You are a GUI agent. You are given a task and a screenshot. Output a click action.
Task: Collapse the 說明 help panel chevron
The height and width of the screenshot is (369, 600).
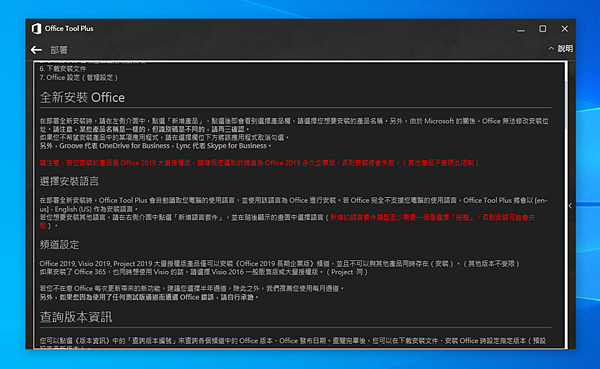coord(551,49)
